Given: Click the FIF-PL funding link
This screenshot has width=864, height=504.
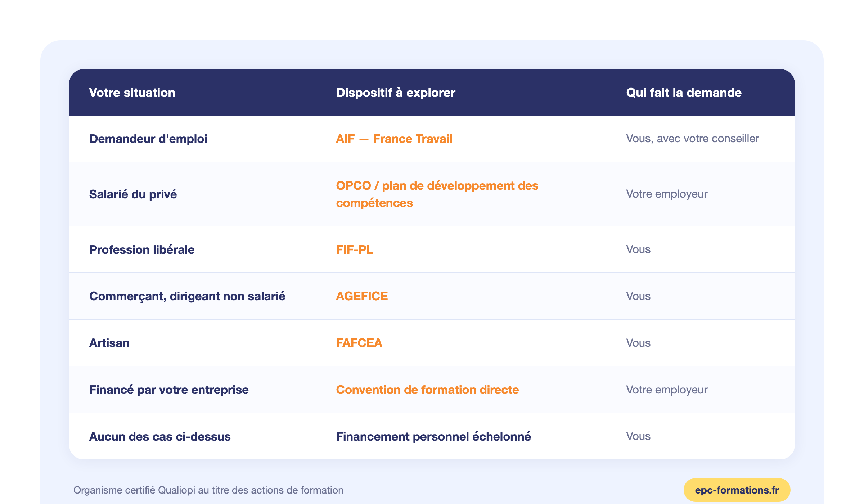Looking at the screenshot, I should [x=355, y=249].
